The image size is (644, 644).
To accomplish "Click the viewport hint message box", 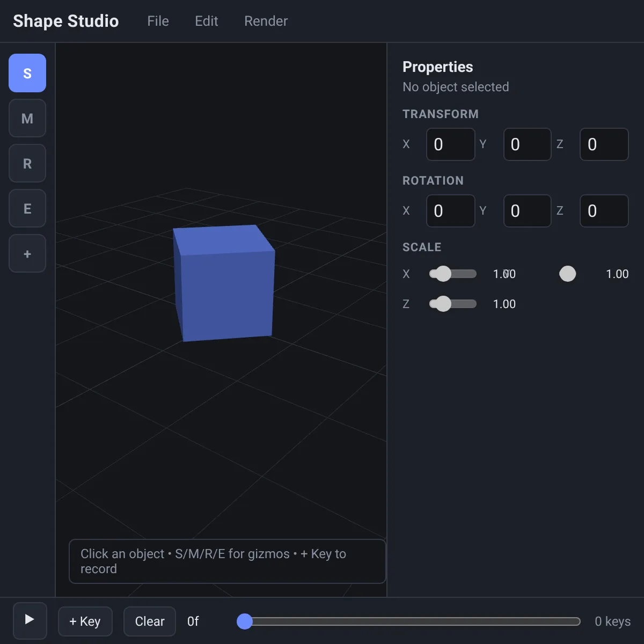I will (228, 561).
